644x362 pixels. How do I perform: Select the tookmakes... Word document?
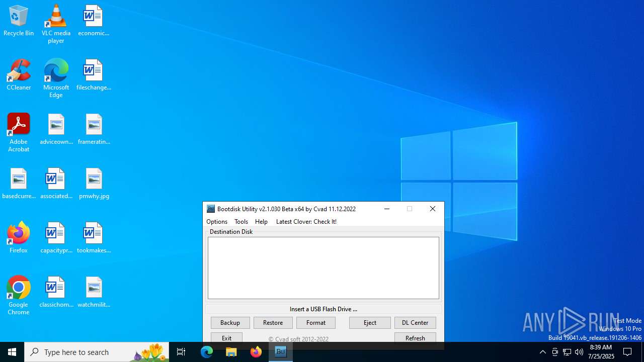pyautogui.click(x=94, y=238)
